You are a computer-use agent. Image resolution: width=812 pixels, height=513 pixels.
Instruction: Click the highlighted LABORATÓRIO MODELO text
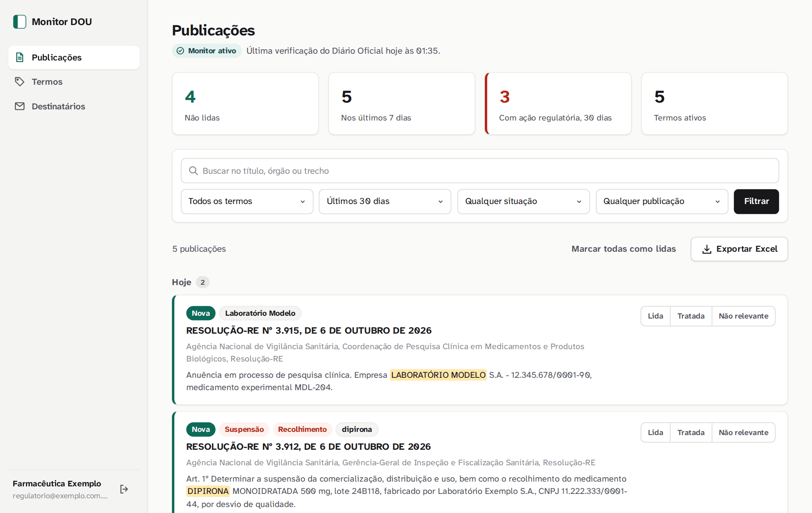(x=438, y=375)
